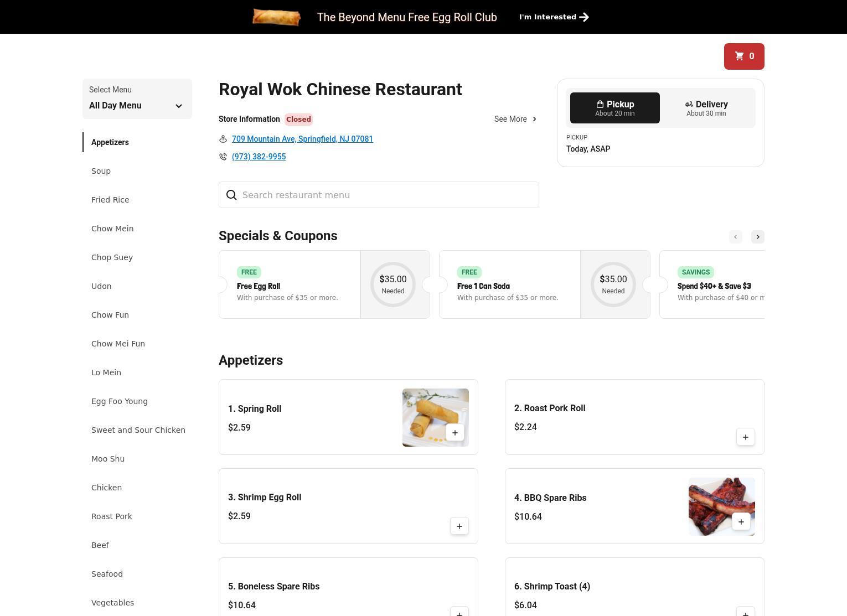847x616 pixels.
Task: Go to Appetizers category
Action: [110, 142]
